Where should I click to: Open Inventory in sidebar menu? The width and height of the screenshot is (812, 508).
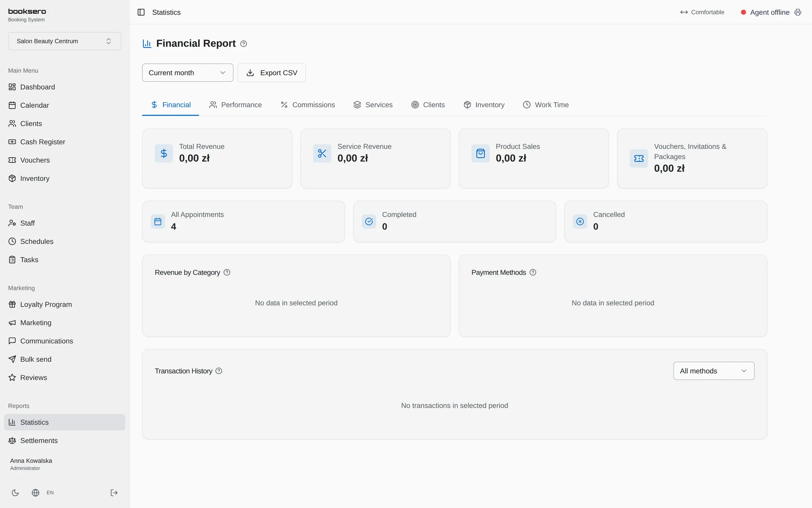[x=65, y=178]
